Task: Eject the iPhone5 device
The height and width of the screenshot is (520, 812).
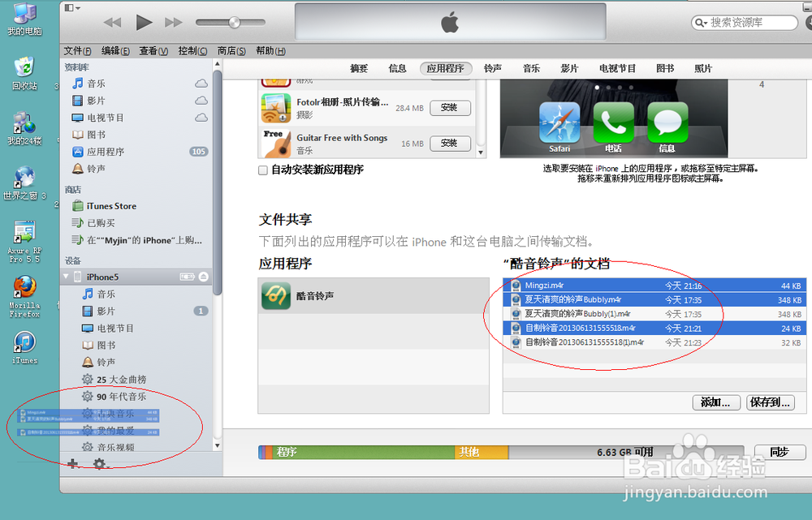Action: 204,277
